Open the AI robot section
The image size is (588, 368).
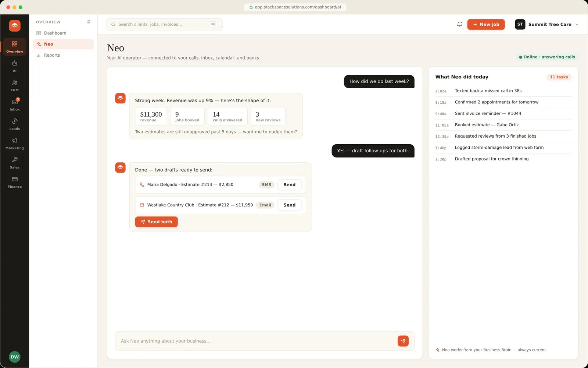15,66
